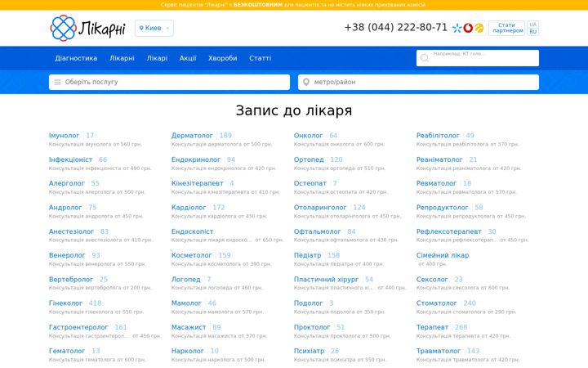Open the Подолог link
Viewport: 588px width, 368px height.
(308, 303)
